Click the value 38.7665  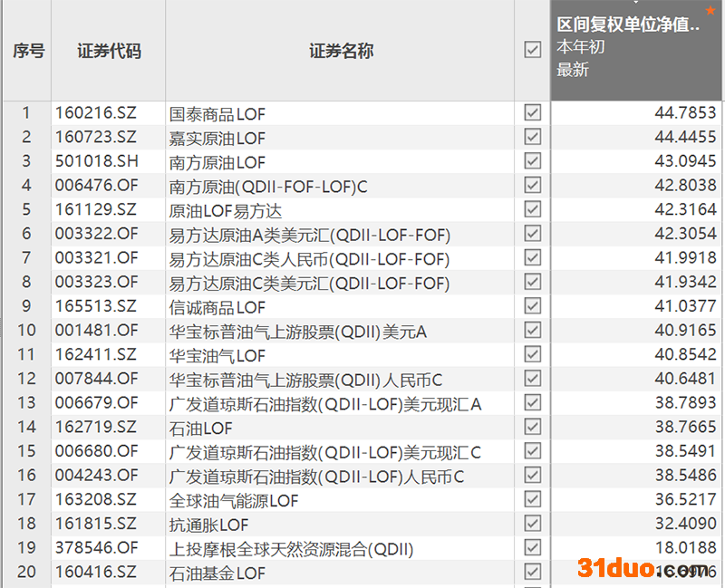click(x=685, y=427)
